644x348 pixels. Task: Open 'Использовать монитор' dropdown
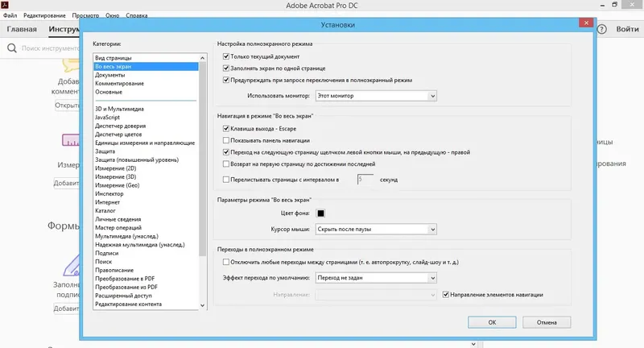[376, 96]
